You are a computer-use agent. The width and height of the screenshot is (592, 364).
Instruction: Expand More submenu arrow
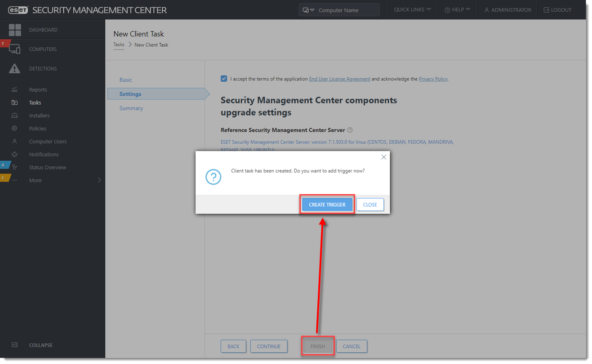pos(99,180)
